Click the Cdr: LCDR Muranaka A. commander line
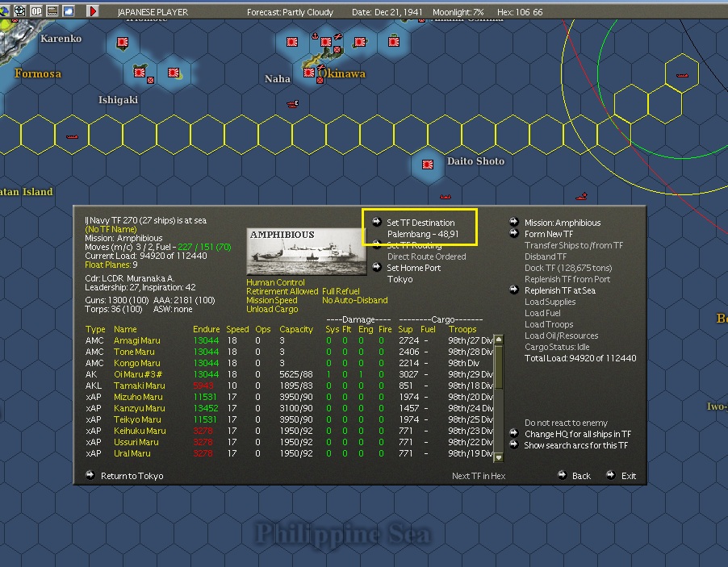728x567 pixels. [x=129, y=278]
